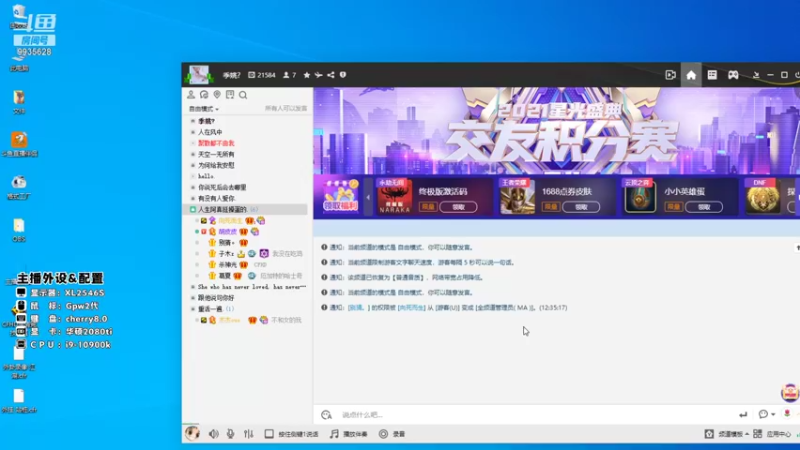Favorite the channel with the star icon
800x450 pixels.
coord(307,75)
